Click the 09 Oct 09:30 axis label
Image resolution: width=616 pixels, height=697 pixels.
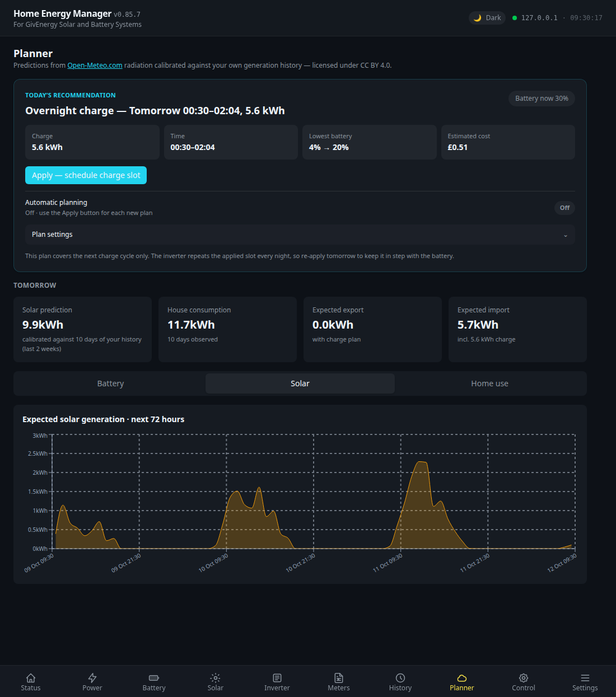[x=39, y=563]
